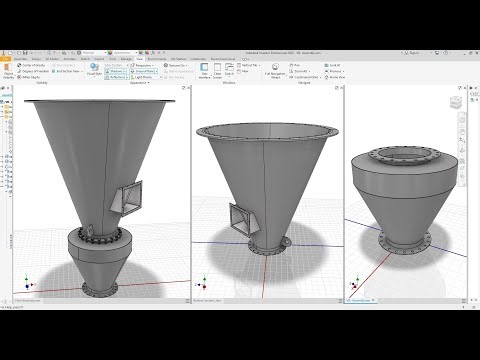Toggle the Ground Plane display
The width and height of the screenshot is (480, 360).
coord(142,71)
